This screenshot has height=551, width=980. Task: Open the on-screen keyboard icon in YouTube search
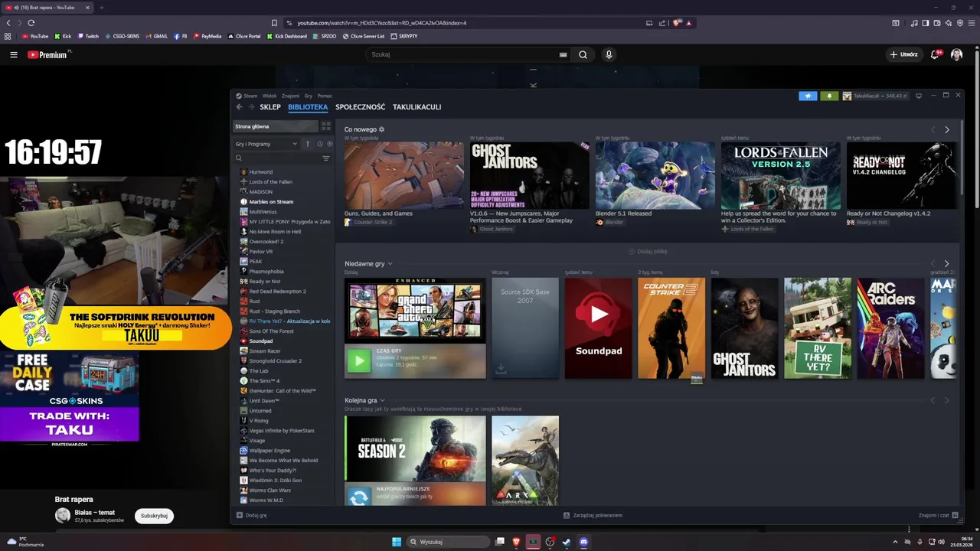click(563, 55)
